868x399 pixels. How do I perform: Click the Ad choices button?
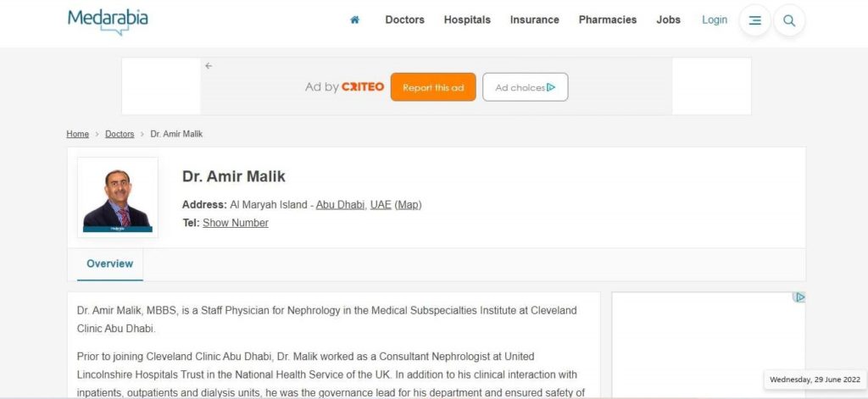point(525,87)
